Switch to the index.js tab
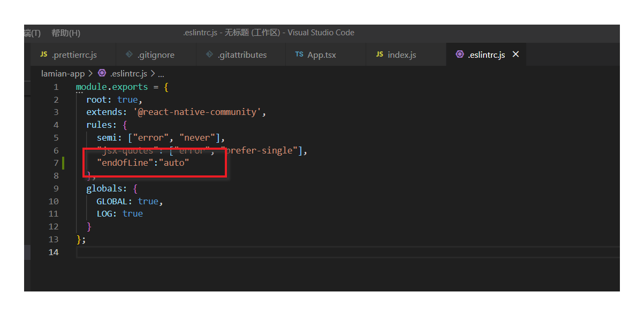Viewport: 644px width, 315px height. pyautogui.click(x=406, y=55)
